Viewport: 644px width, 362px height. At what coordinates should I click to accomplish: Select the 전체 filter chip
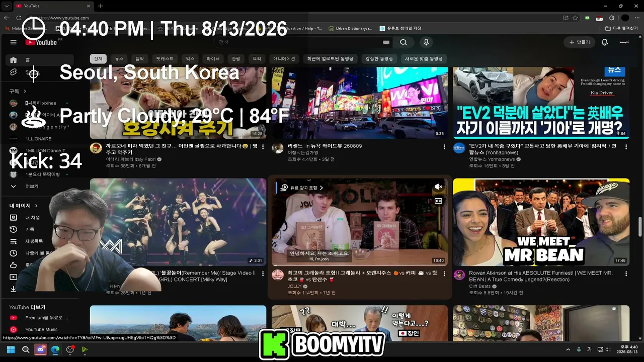[x=98, y=59]
